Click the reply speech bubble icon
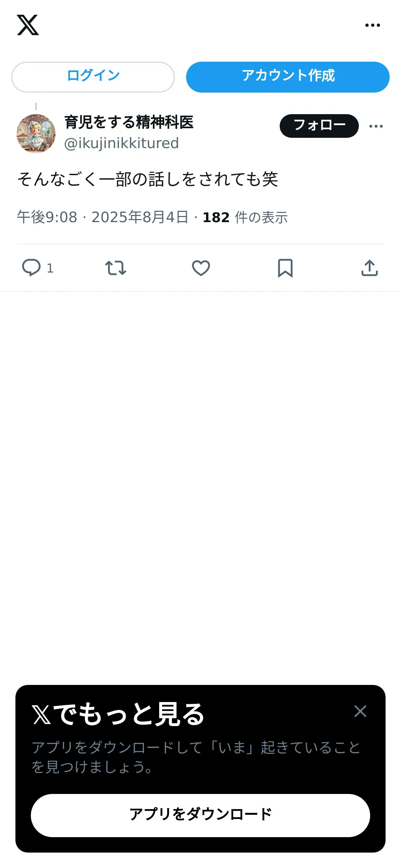Screen dimensions: 401x868 31,268
